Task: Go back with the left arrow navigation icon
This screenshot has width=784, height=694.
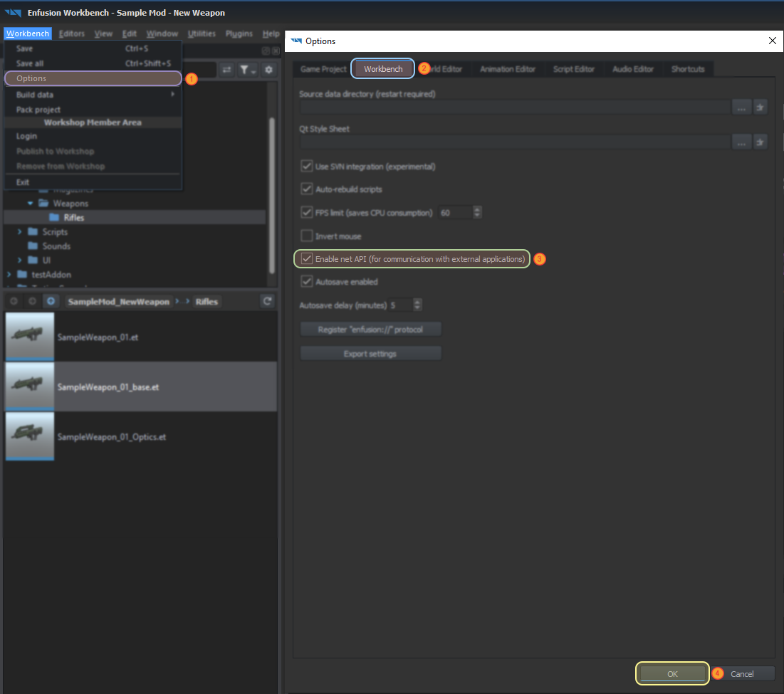Action: 14,301
